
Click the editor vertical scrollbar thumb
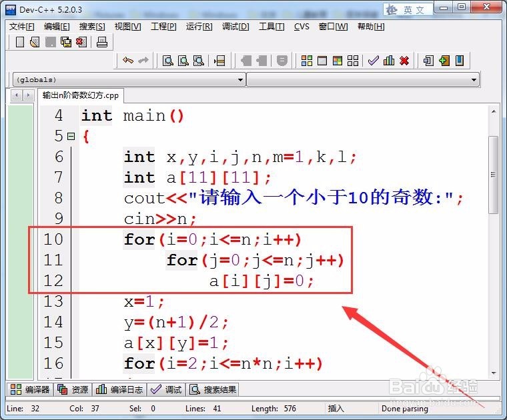493,175
